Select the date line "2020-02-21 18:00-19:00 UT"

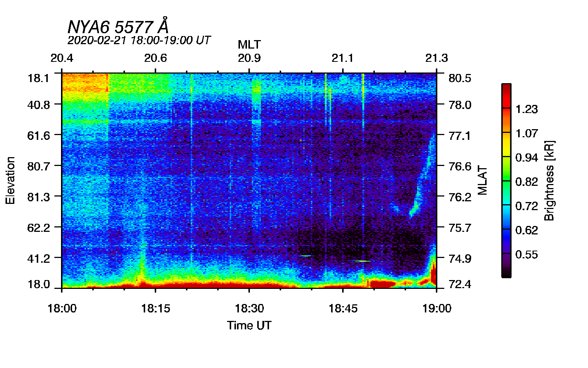(x=139, y=40)
